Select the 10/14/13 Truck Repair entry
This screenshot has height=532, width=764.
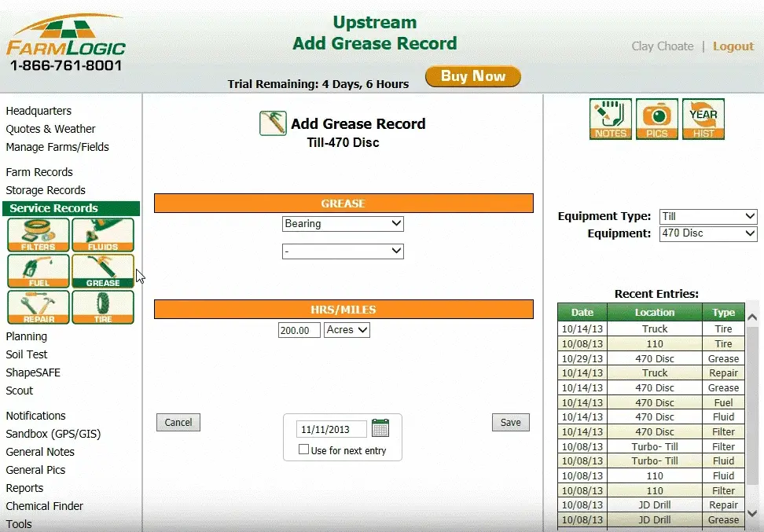click(x=651, y=373)
